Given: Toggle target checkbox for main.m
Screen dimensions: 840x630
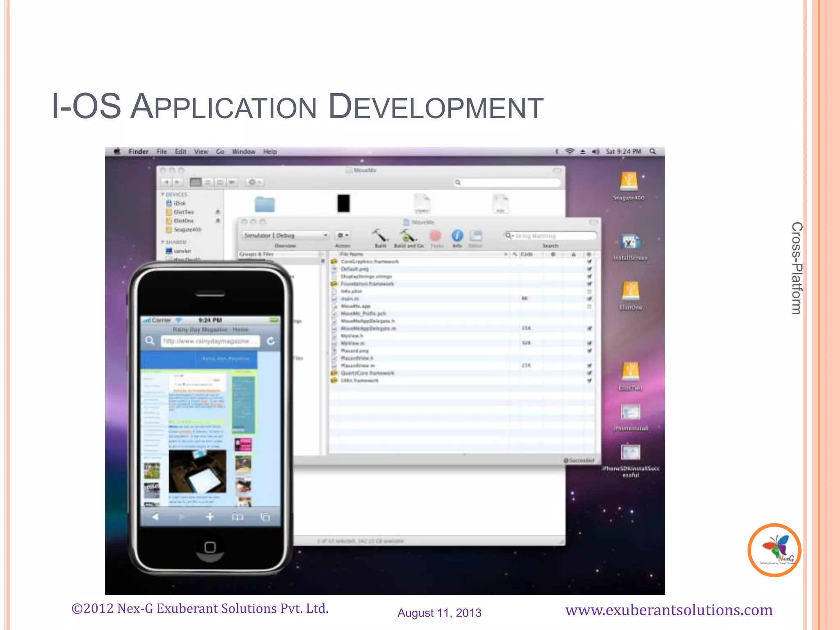Looking at the screenshot, I should pos(589,299).
